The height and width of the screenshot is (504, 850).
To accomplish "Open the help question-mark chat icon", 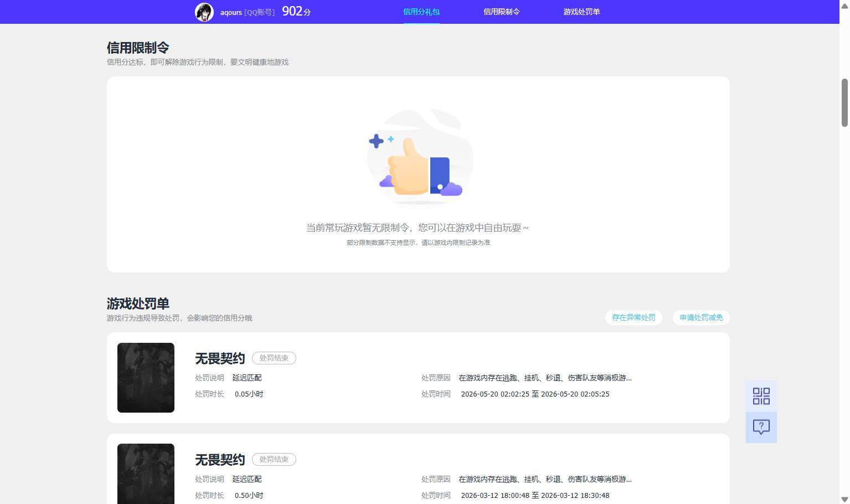I will pos(761,427).
